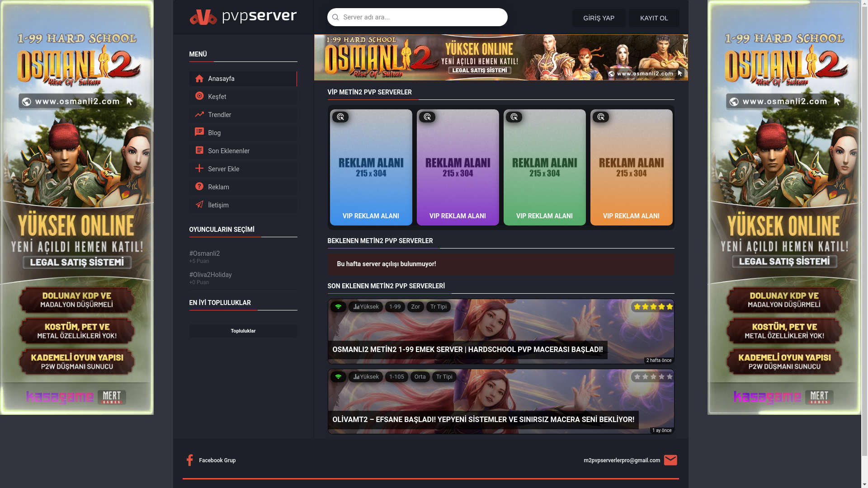Image resolution: width=868 pixels, height=488 pixels.
Task: Click the Server Ekle plus icon
Action: coord(199,168)
